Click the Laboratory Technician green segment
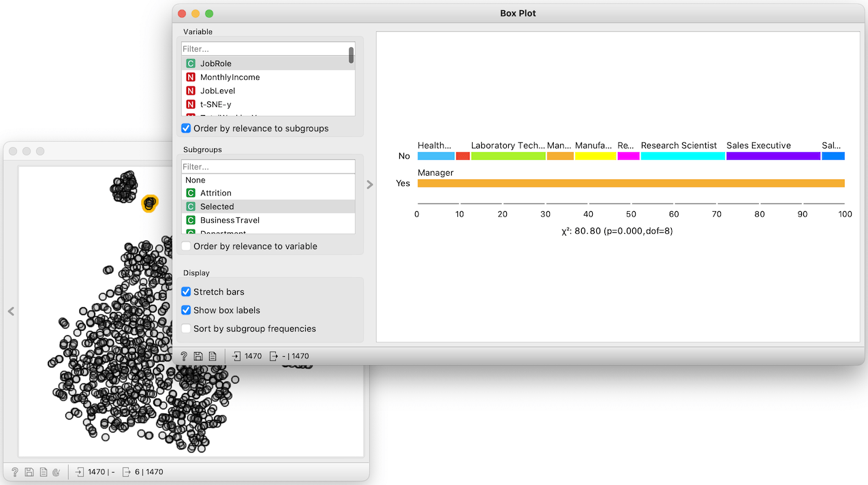 pos(508,156)
